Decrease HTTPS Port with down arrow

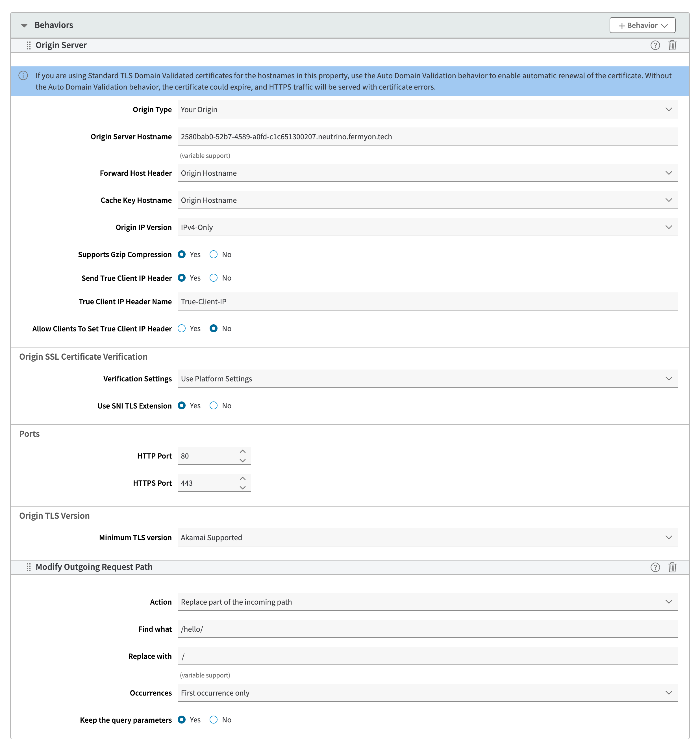pos(242,488)
